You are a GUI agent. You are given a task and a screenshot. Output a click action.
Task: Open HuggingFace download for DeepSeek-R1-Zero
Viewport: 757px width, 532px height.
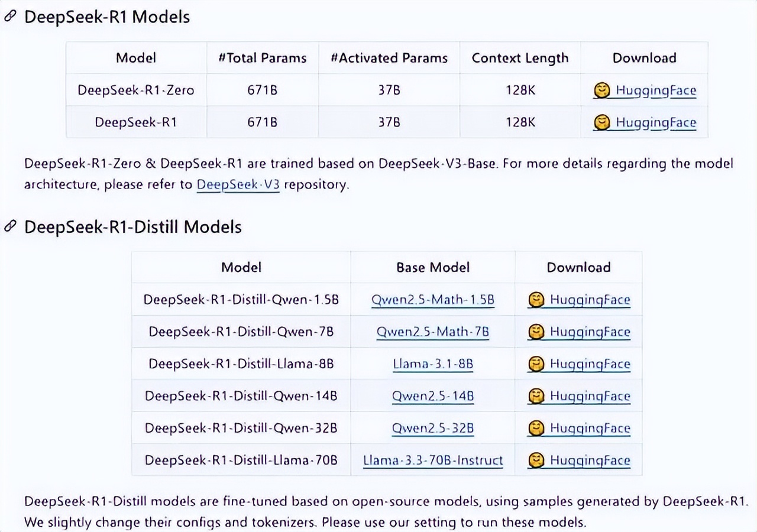click(x=656, y=90)
